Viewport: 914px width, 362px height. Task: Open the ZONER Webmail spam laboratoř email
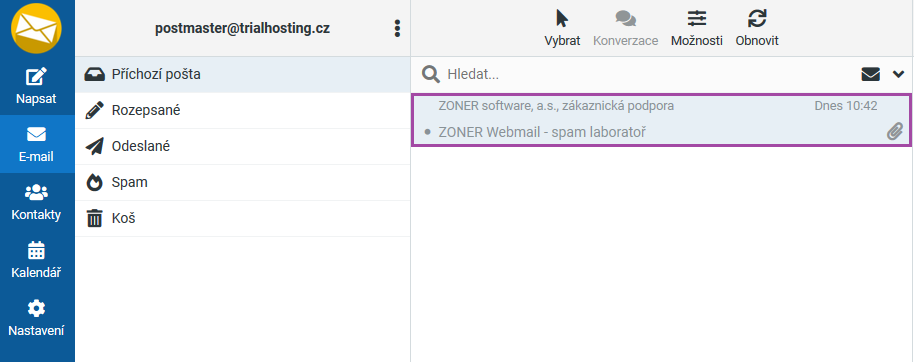pyautogui.click(x=660, y=120)
